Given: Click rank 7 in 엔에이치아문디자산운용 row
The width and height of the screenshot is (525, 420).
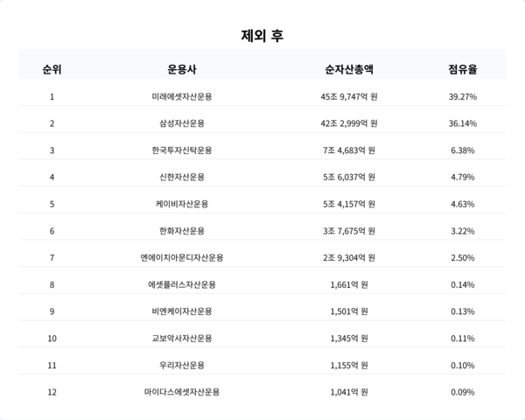Looking at the screenshot, I should point(52,257).
